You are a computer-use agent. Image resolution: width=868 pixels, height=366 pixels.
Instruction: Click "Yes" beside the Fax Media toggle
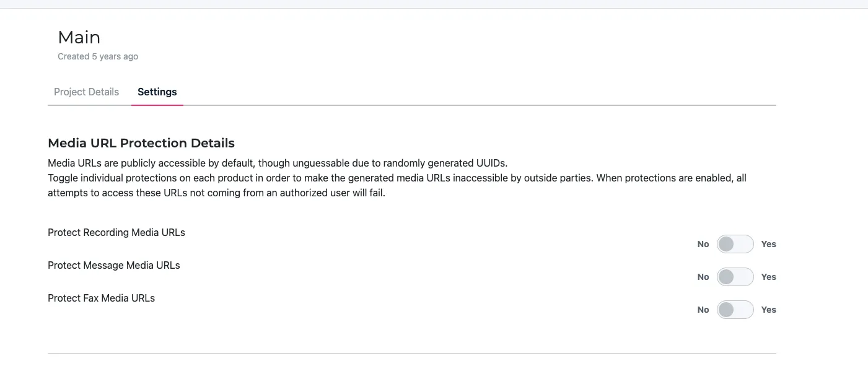point(768,310)
